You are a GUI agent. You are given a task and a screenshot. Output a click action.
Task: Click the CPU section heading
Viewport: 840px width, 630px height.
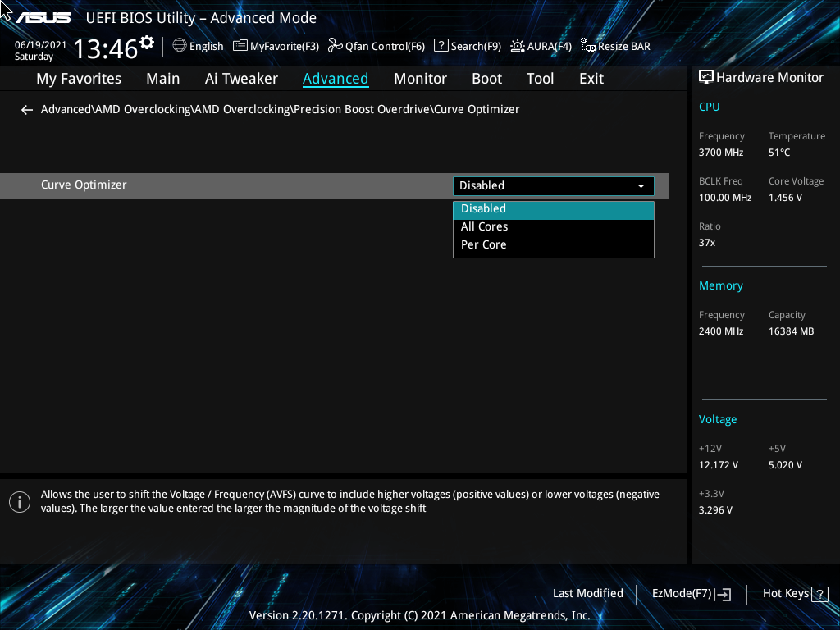pos(709,107)
